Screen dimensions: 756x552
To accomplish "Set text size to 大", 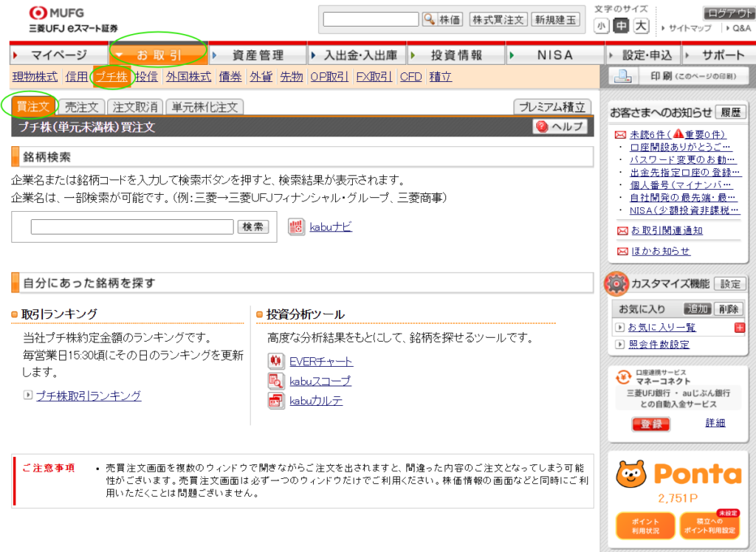I will pos(641,27).
